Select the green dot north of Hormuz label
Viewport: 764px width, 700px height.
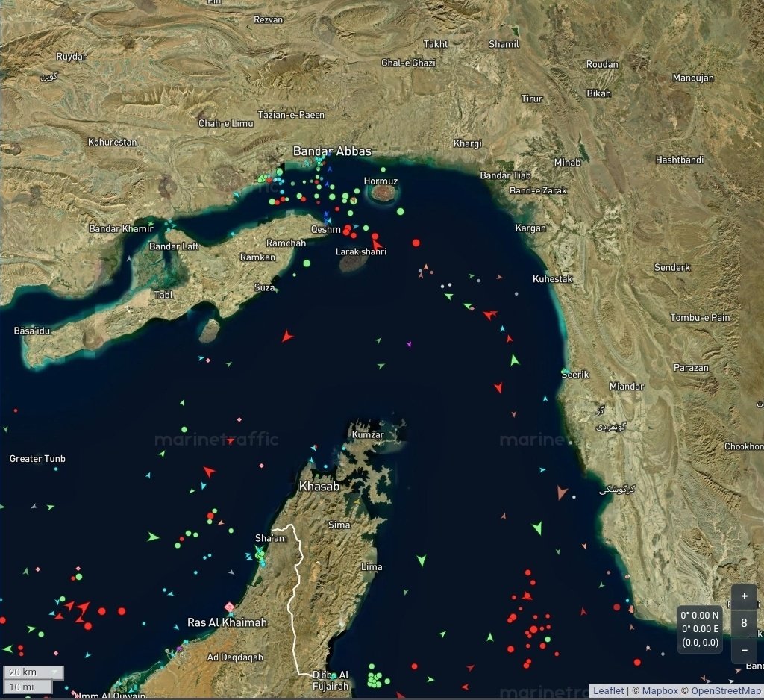pyautogui.click(x=383, y=169)
